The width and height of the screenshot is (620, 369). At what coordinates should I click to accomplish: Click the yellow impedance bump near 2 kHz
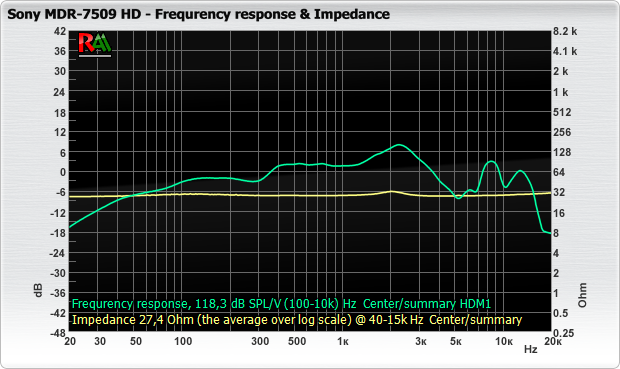(391, 191)
